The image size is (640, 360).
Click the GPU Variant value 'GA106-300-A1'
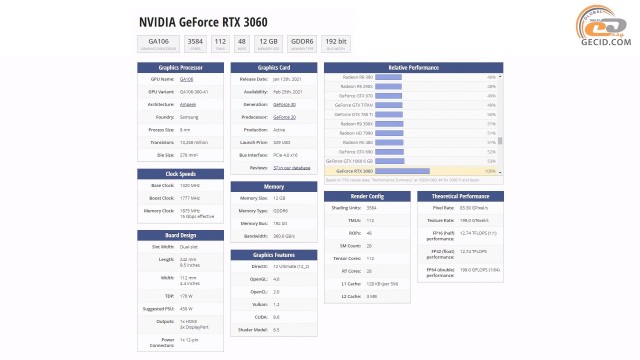pyautogui.click(x=194, y=92)
